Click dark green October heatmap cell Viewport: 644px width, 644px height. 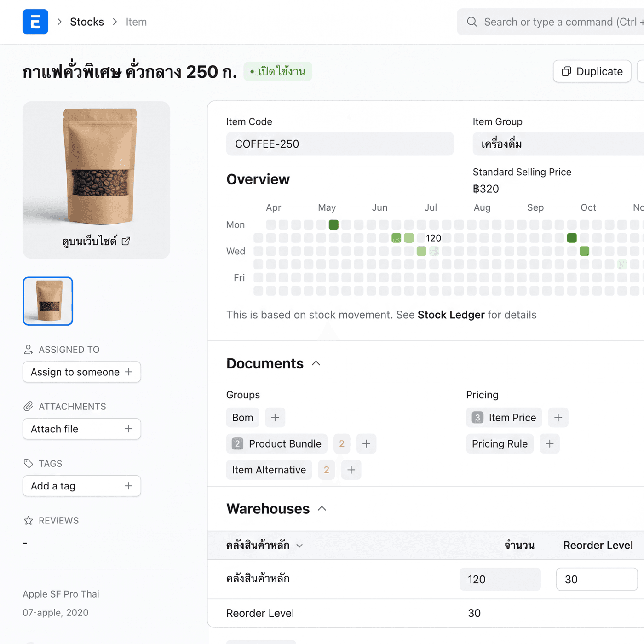click(x=572, y=238)
